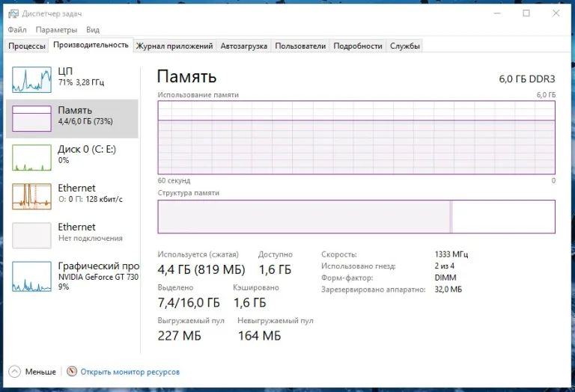Open the 'Открыть монитор ресурсов' link

coord(130,372)
